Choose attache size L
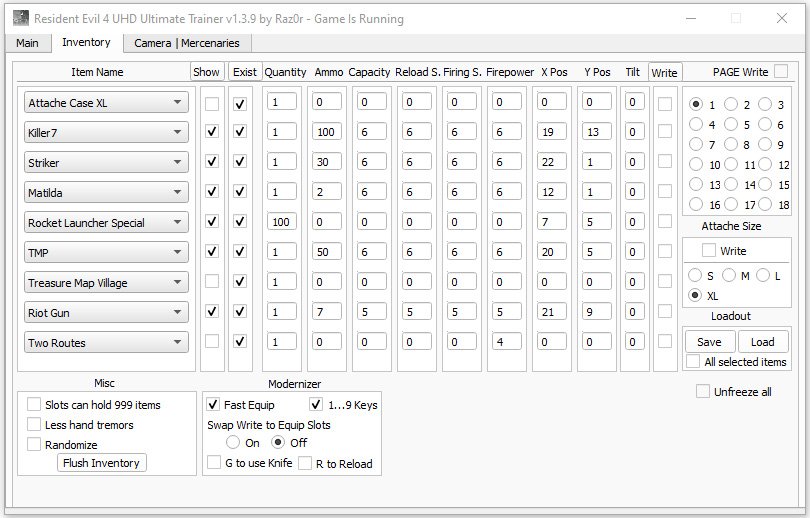Viewport: 810px width, 518px height. pos(763,275)
